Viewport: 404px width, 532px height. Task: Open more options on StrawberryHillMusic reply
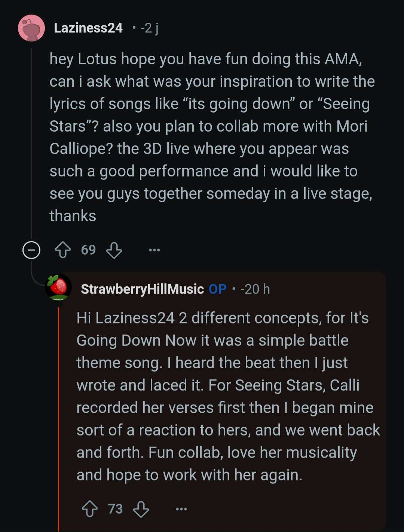tap(181, 509)
